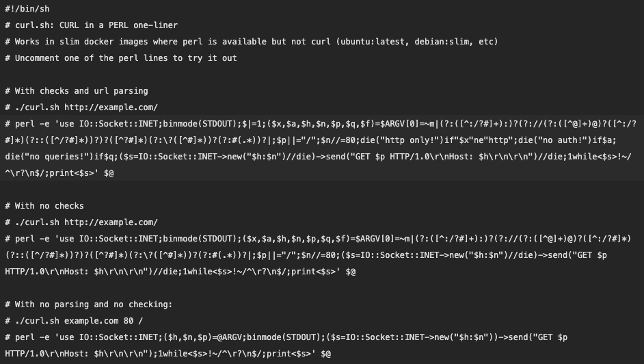Click the 'curl.sh: CURL in a PERL one-liner' comment
Screen dimensions: 644x364
(96, 25)
